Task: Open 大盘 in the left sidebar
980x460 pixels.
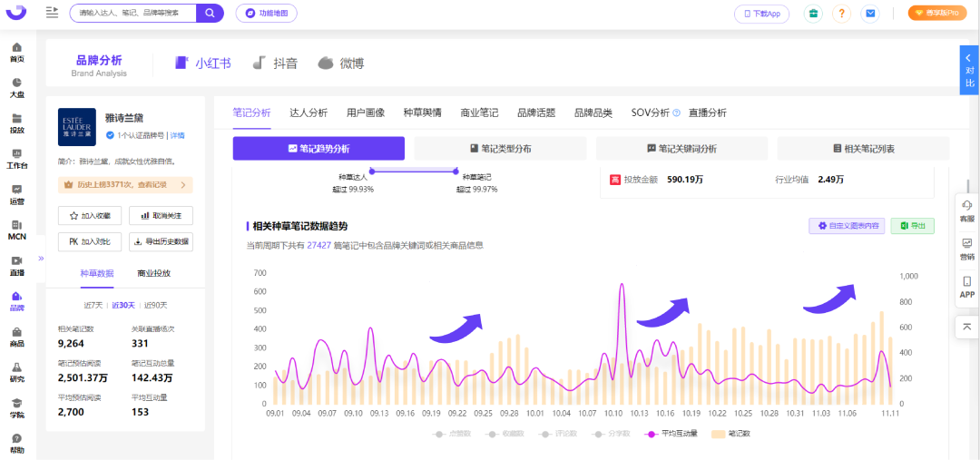Action: (17, 87)
